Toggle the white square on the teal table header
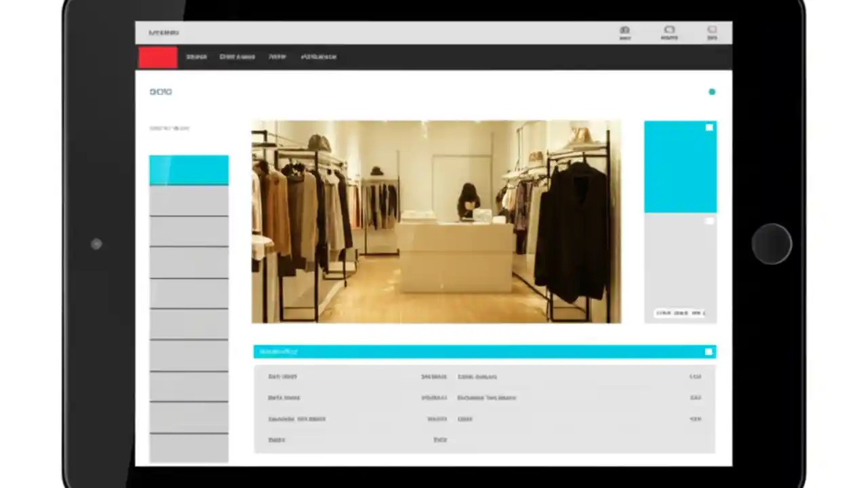This screenshot has height=488, width=868. 708,351
